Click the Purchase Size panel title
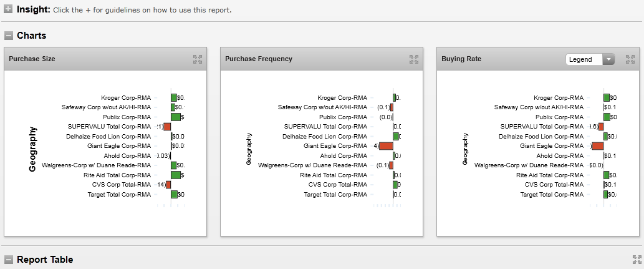The image size is (644, 269). (x=32, y=59)
